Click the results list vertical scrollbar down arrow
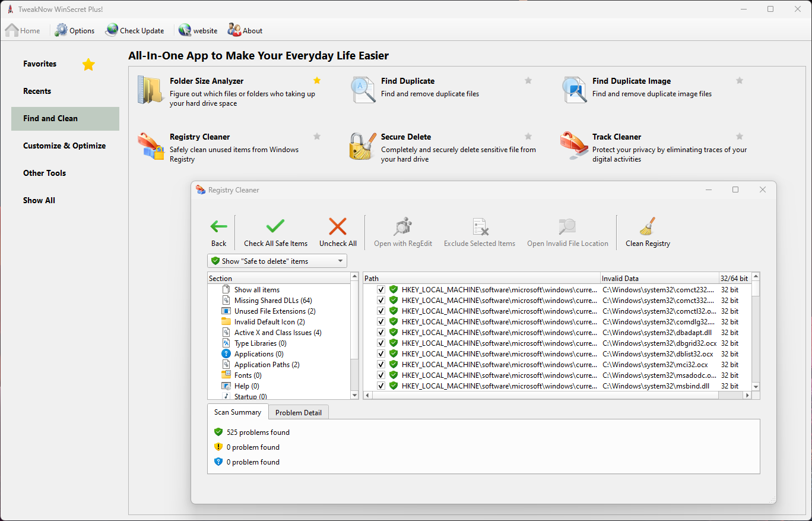 point(756,387)
